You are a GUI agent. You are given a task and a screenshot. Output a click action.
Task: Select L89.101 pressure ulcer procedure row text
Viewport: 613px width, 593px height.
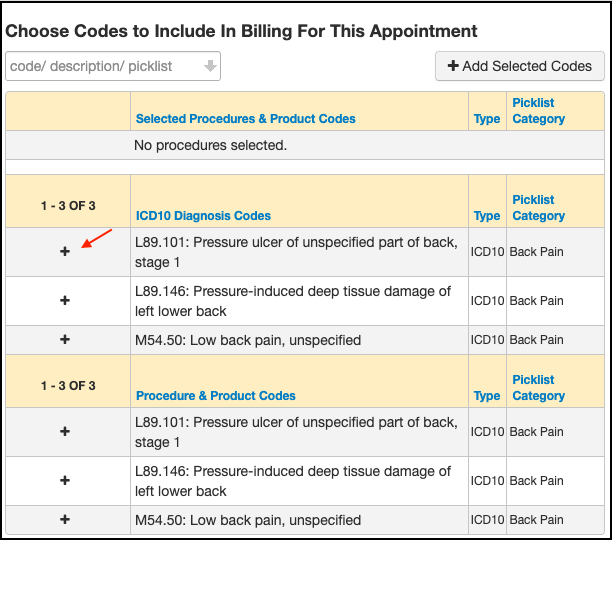point(295,432)
